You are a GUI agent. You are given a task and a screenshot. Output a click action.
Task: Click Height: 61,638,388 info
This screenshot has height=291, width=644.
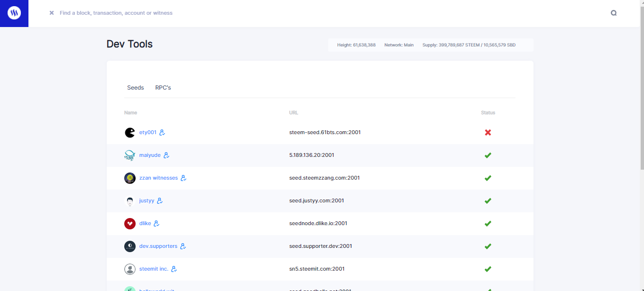356,45
